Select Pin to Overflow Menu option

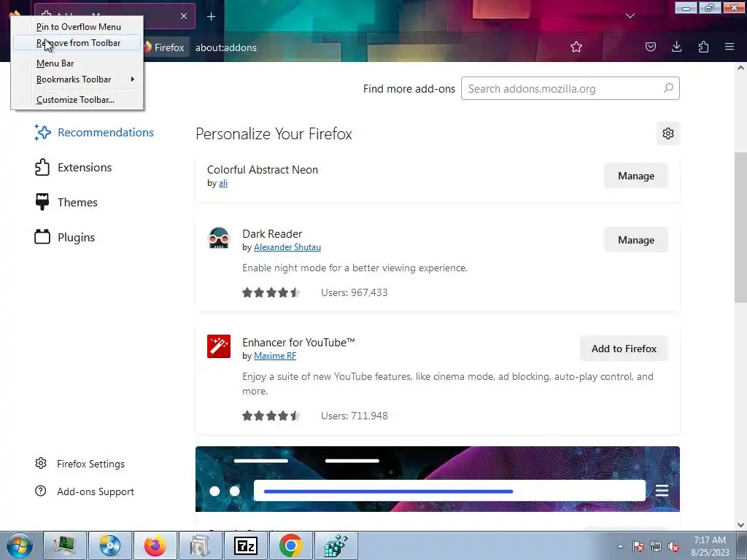point(77,27)
